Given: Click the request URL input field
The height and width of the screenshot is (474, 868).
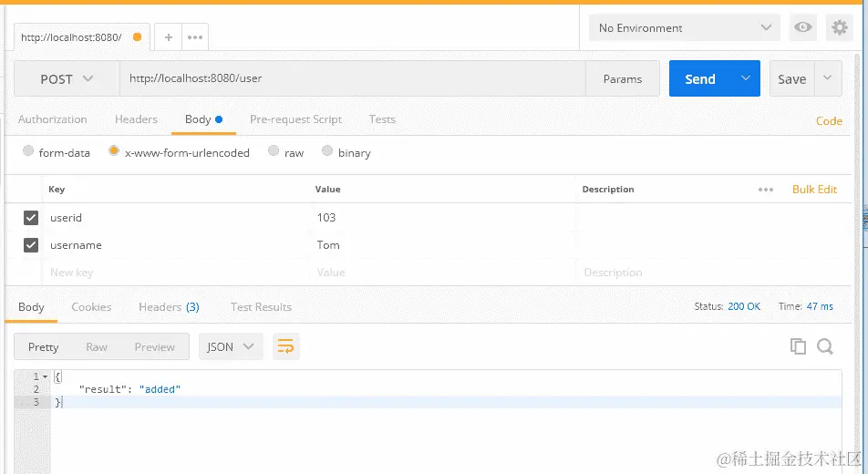Looking at the screenshot, I should point(353,78).
